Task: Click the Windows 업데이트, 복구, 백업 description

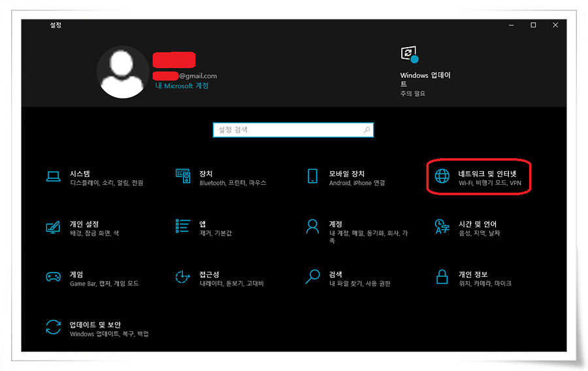Action: tap(109, 334)
